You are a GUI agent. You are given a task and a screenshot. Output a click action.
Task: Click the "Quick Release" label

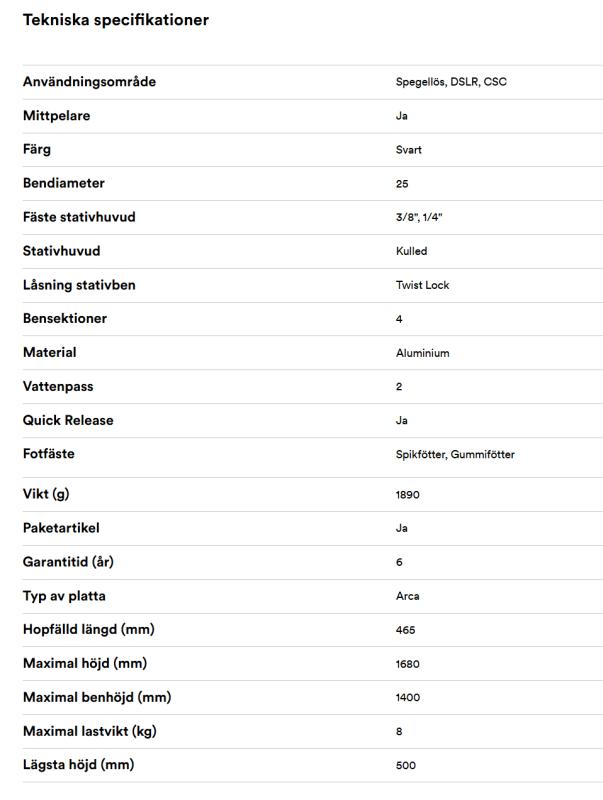(68, 421)
